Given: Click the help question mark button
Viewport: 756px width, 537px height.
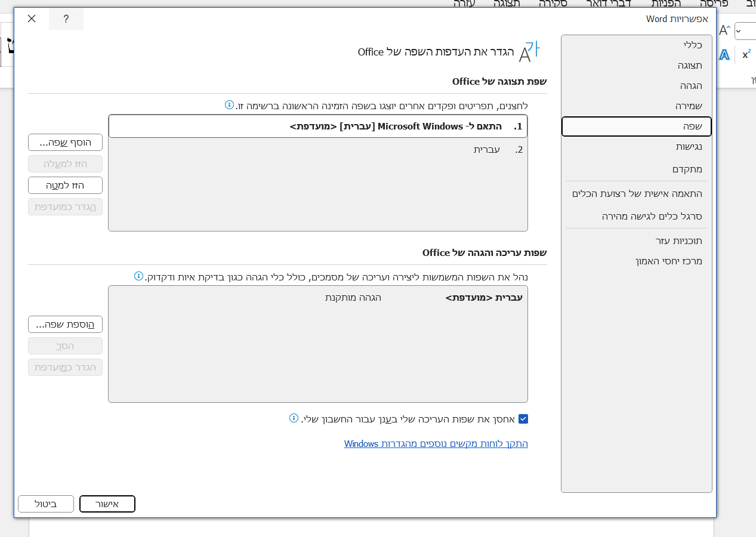Looking at the screenshot, I should coord(66,19).
